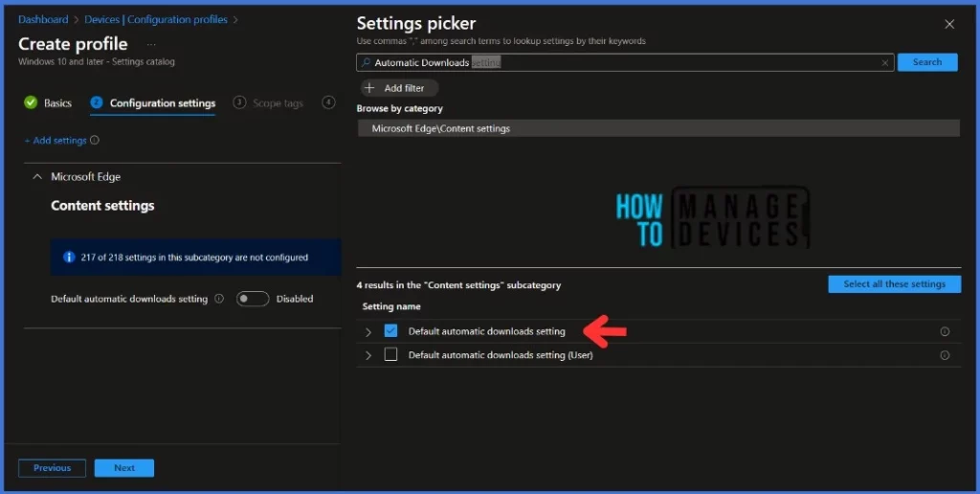Toggle Default automatic downloads setting switch
The image size is (980, 494).
253,299
